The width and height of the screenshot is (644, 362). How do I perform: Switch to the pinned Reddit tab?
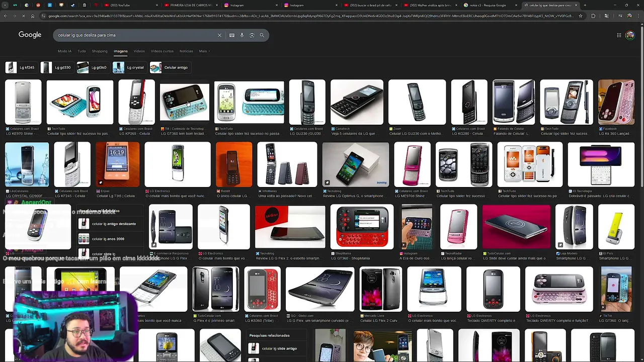[x=38, y=5]
